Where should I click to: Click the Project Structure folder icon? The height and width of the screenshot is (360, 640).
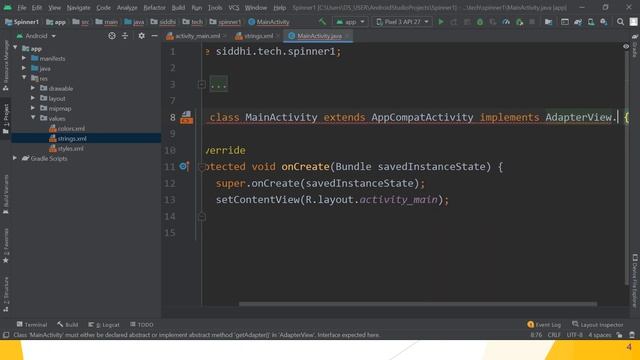549,22
